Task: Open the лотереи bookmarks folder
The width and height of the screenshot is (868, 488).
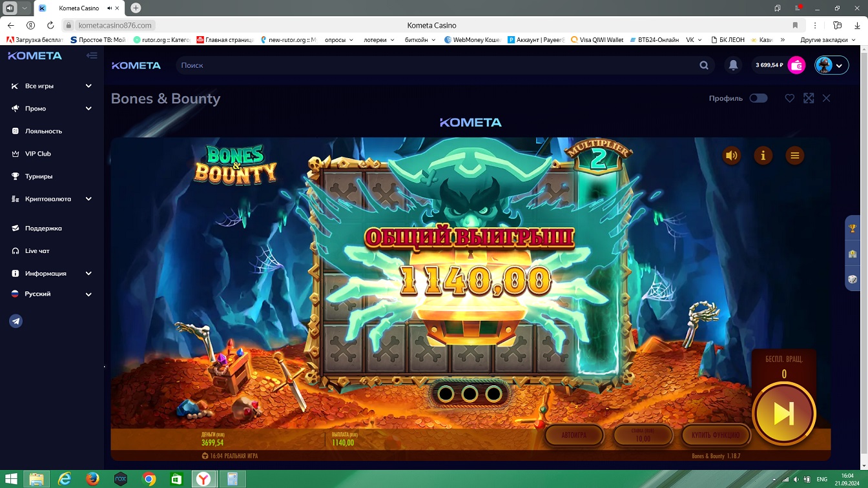Action: [x=379, y=39]
